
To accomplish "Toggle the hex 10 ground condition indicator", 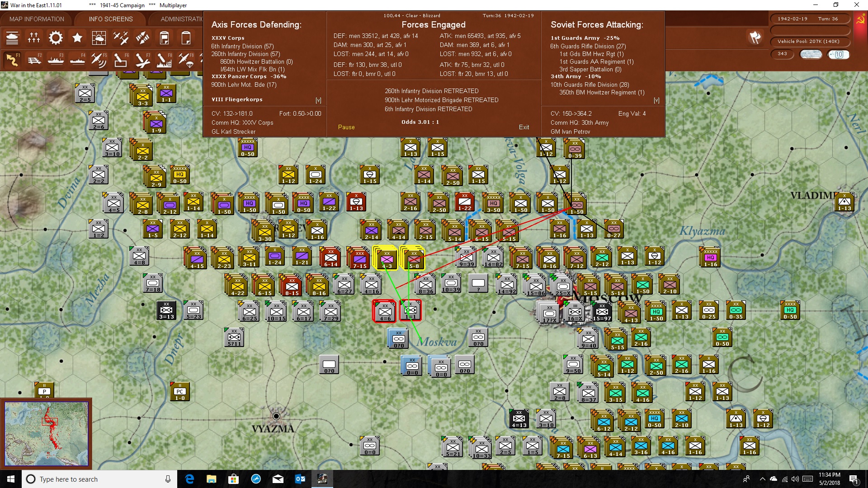I will point(839,54).
